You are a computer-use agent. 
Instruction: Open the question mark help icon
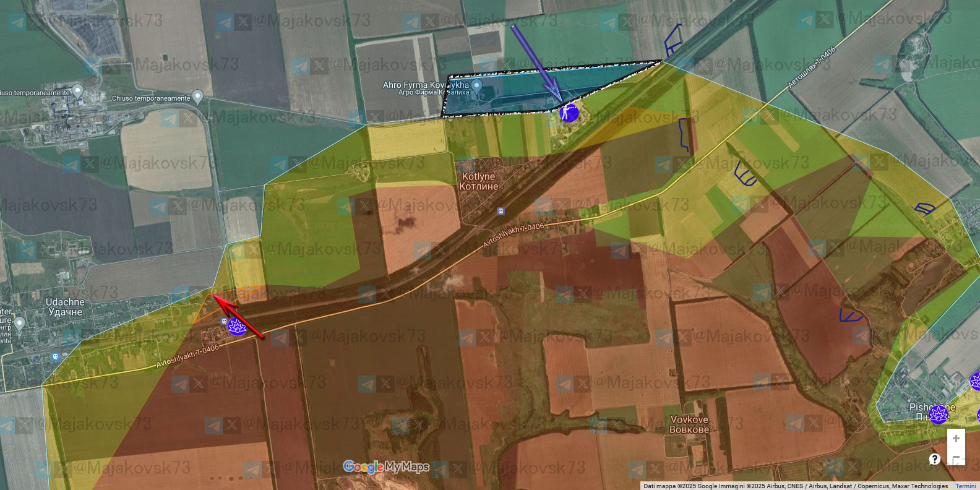point(935,458)
